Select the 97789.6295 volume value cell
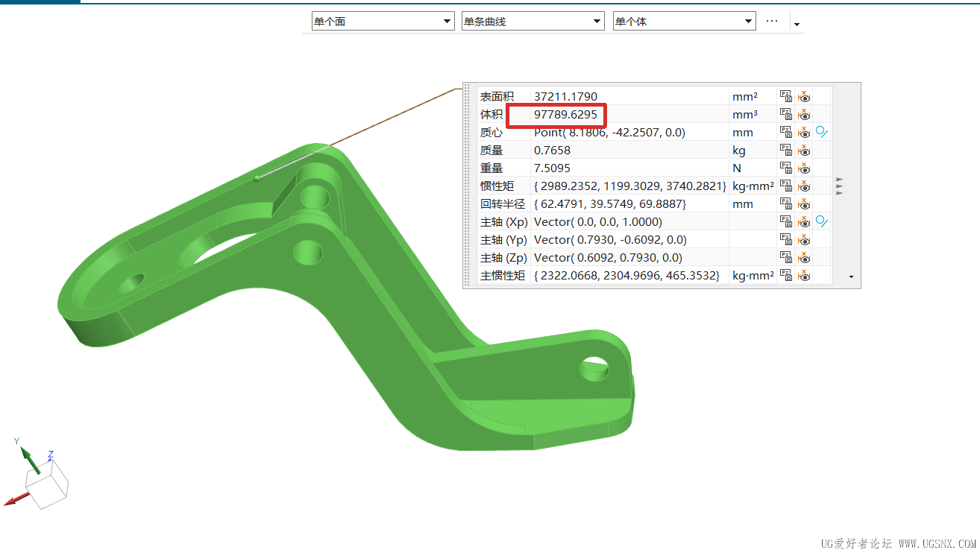 coord(630,114)
